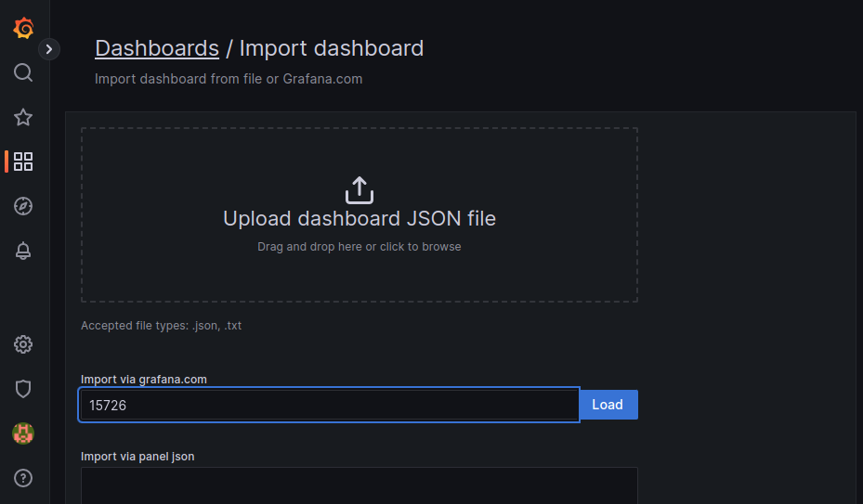Focus the grafana.com dashboard ID field
The width and height of the screenshot is (863, 504).
click(x=329, y=405)
